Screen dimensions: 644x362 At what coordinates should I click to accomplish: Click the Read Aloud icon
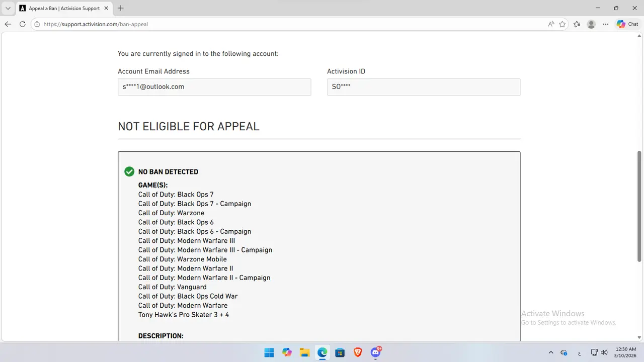pyautogui.click(x=551, y=24)
